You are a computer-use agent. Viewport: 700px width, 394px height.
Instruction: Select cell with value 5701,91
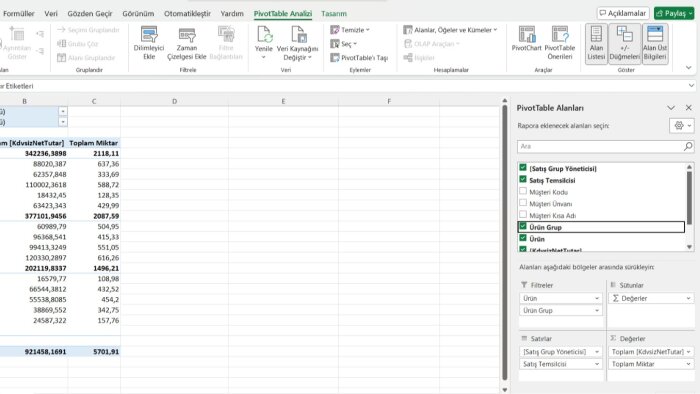[94, 352]
